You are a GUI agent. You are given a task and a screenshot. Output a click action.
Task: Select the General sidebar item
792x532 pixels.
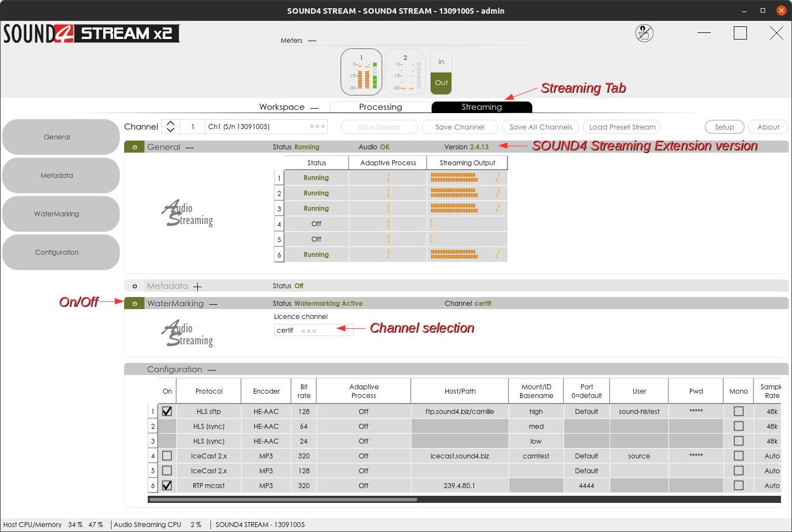(61, 137)
